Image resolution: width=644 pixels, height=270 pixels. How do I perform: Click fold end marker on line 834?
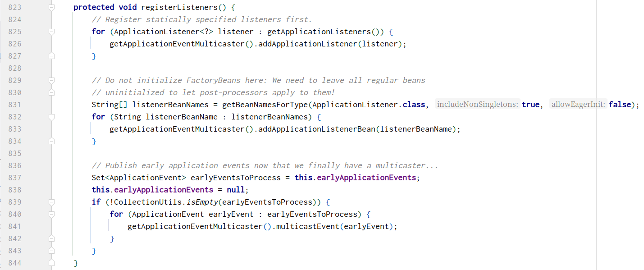51,142
